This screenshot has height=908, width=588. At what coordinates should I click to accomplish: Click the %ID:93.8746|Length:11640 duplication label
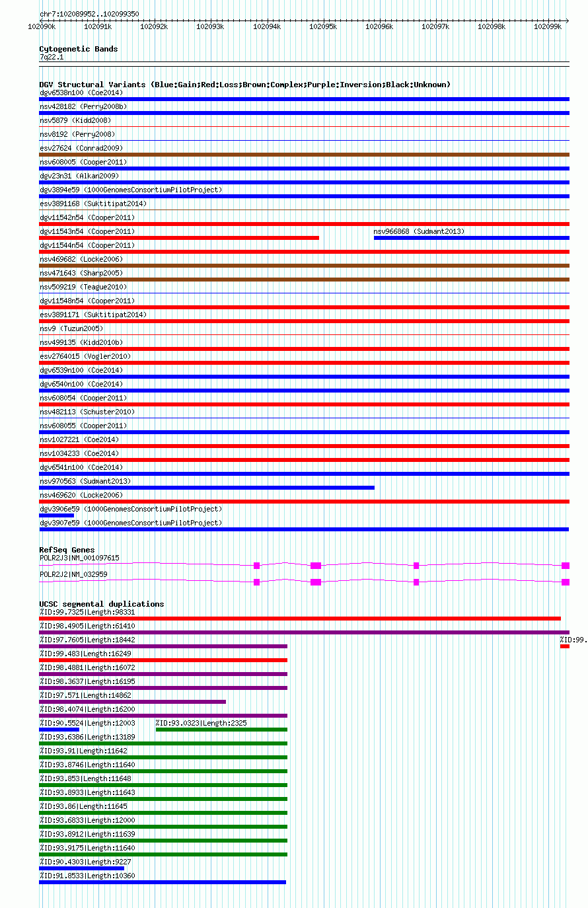click(x=87, y=765)
